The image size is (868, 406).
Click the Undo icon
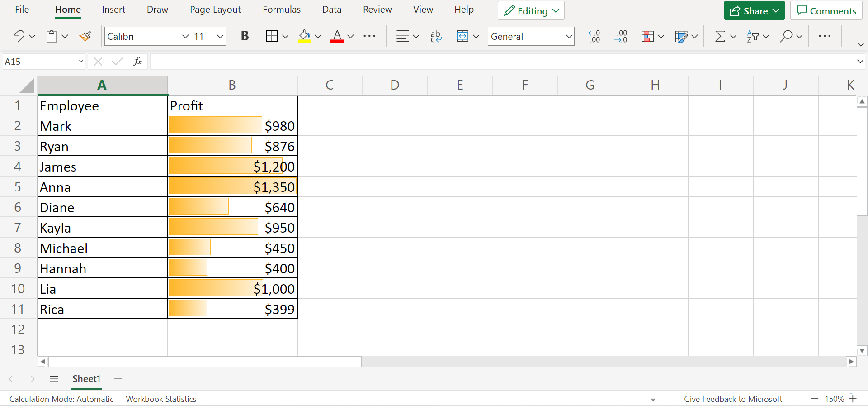coord(19,36)
